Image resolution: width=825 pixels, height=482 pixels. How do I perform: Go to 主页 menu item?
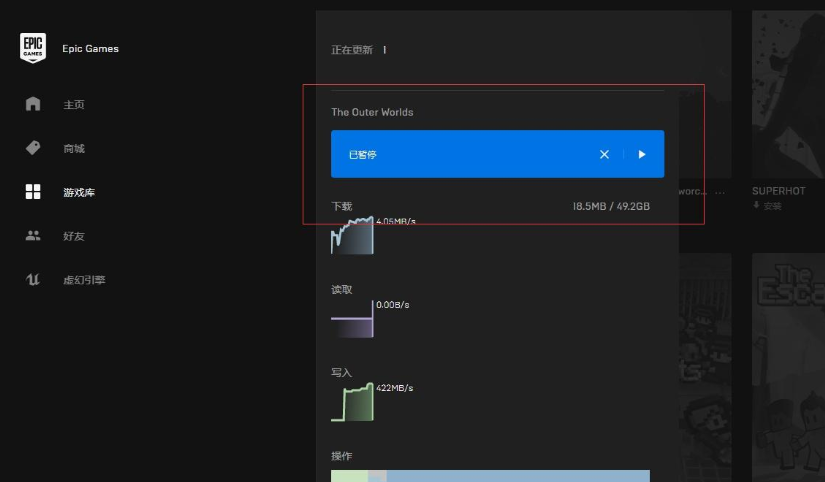click(74, 105)
